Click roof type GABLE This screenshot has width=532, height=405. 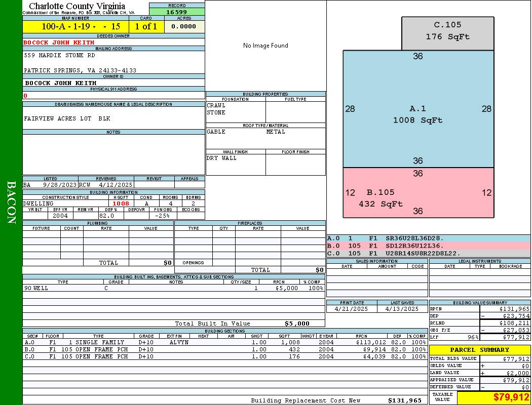click(216, 132)
